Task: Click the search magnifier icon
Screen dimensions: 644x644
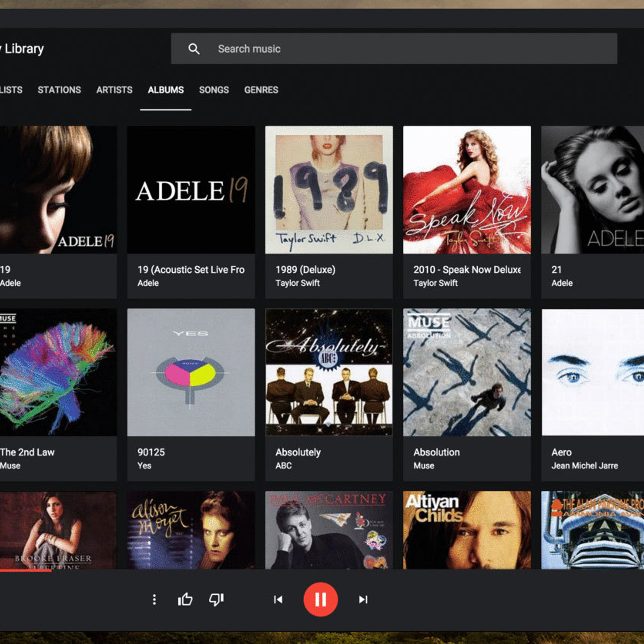Action: click(194, 49)
